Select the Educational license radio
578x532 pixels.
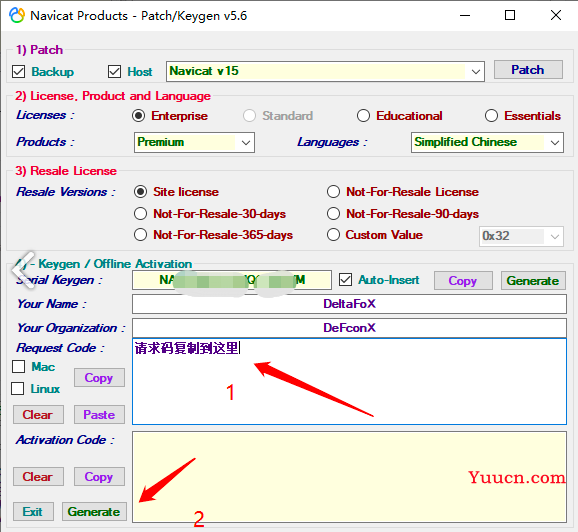click(x=363, y=116)
